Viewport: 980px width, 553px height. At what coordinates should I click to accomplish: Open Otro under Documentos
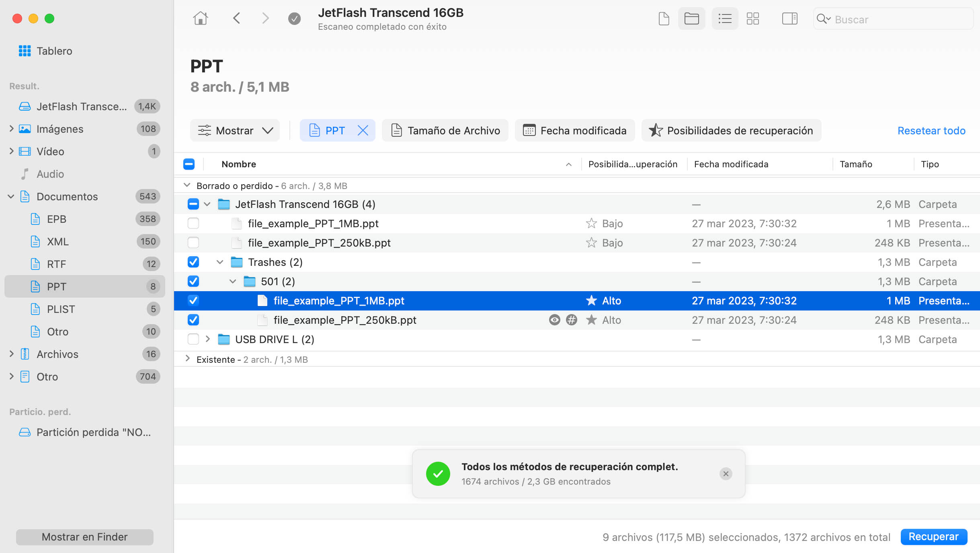pos(85,332)
